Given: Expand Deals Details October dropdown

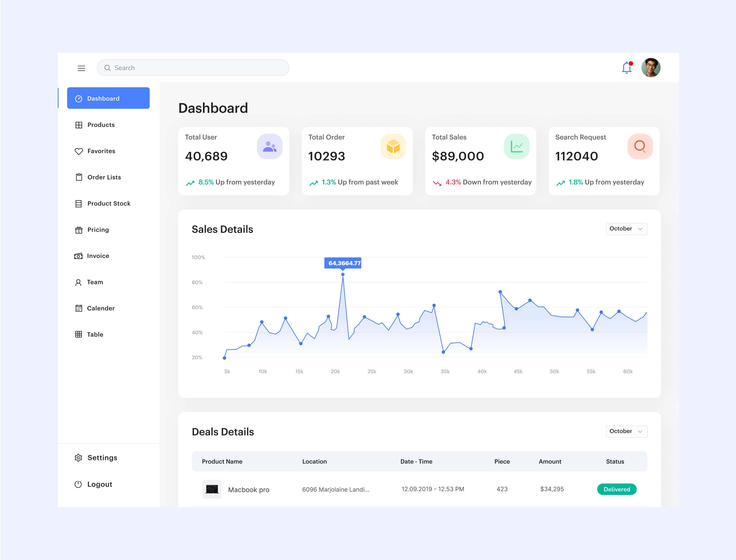Looking at the screenshot, I should click(x=626, y=431).
